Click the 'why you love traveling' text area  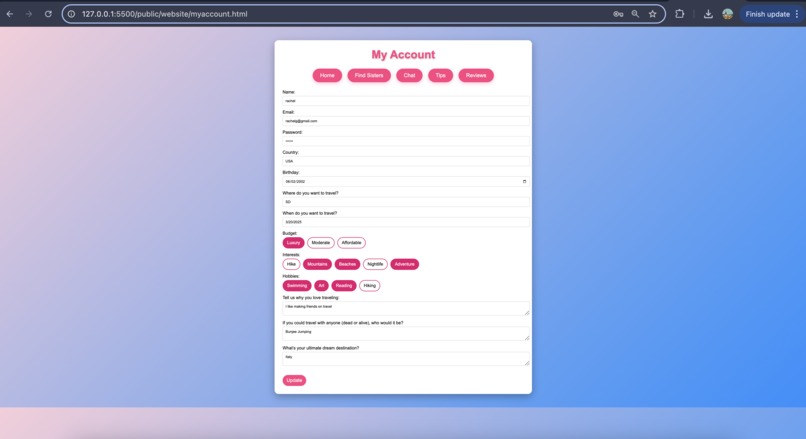tap(406, 308)
